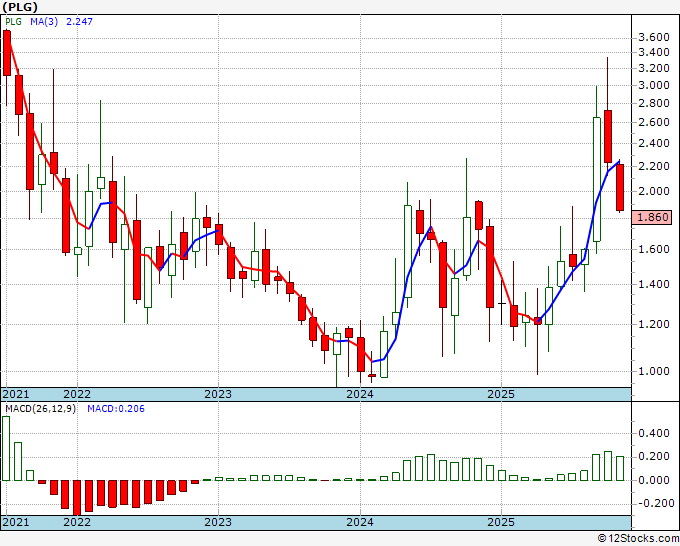Click the tall green candlestick reaching 2.600

[597, 179]
